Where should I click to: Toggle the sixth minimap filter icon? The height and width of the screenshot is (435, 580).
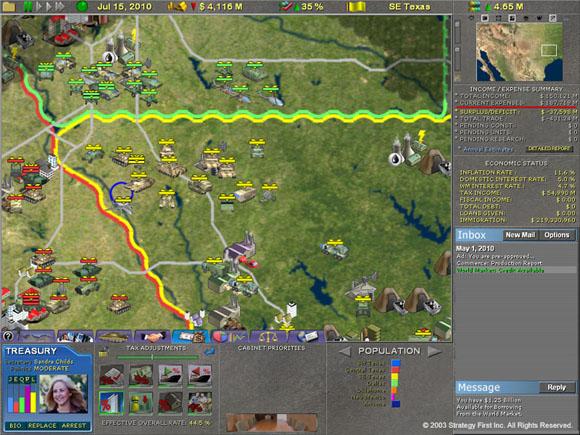(539, 18)
